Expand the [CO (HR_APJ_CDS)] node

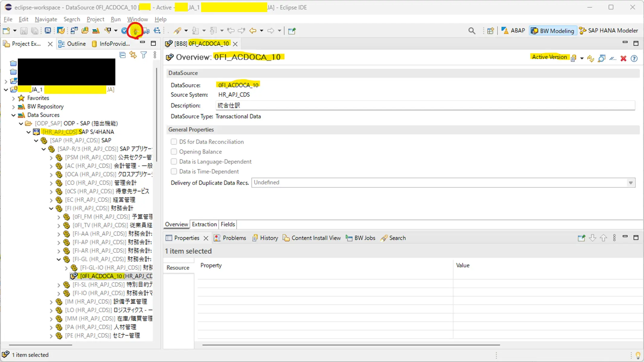[51, 183]
